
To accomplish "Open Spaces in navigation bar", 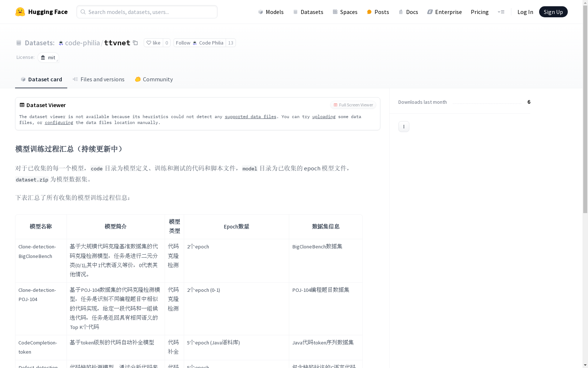I will pyautogui.click(x=345, y=12).
